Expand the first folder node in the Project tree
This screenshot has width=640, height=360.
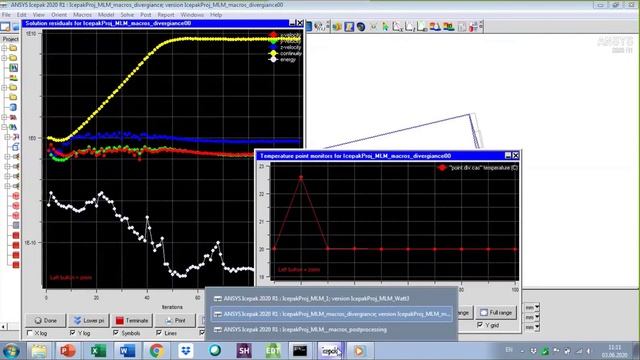coord(4,48)
